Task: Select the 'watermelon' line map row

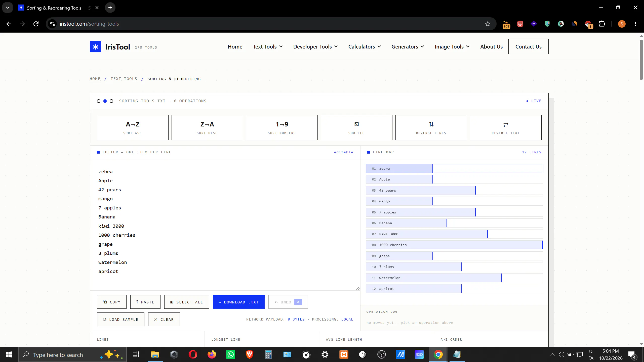Action: (454, 278)
